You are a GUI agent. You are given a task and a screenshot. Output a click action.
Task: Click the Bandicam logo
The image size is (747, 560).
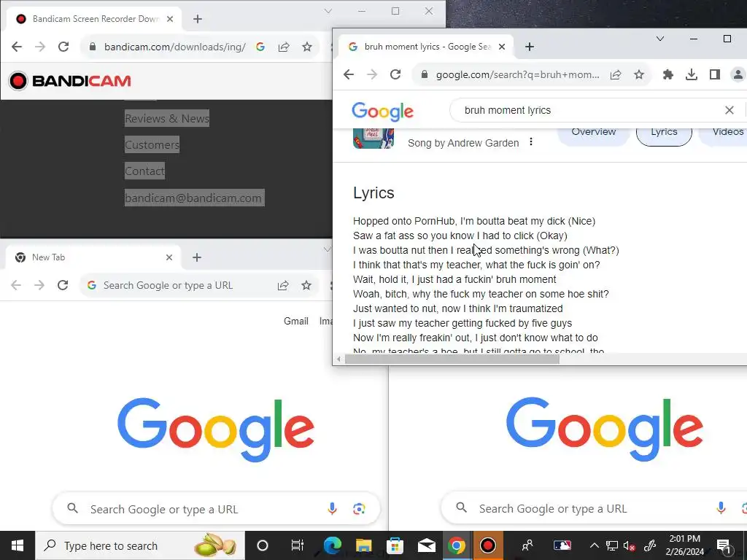tap(69, 81)
